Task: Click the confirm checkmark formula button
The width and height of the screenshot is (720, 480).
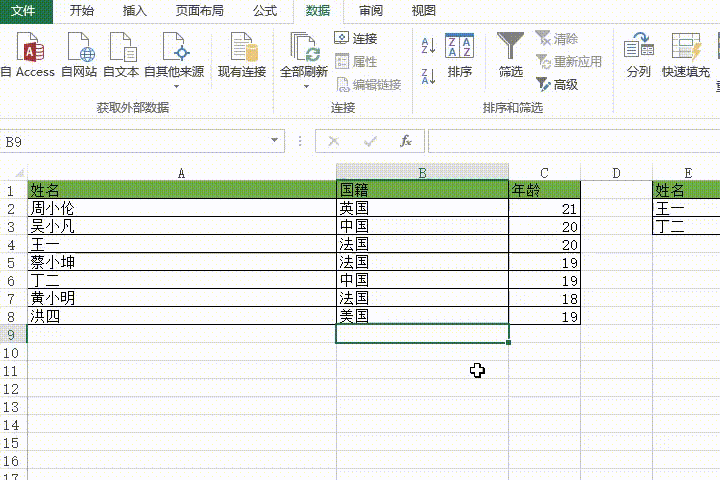Action: click(x=370, y=141)
